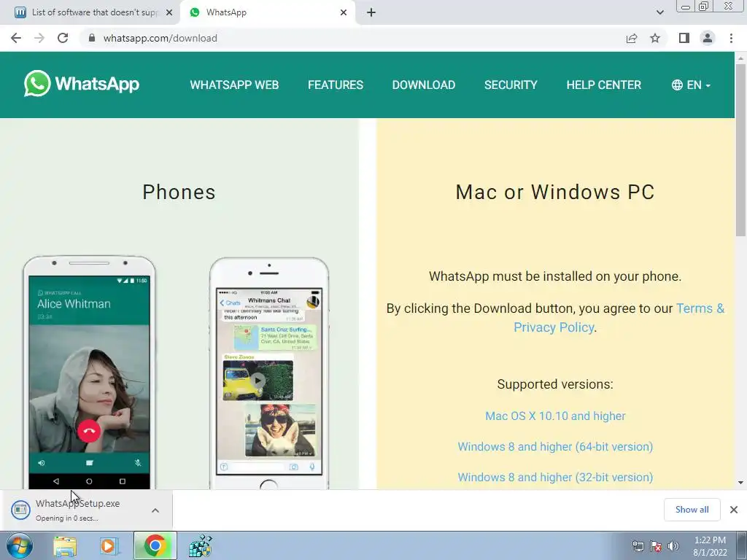This screenshot has height=560, width=747.
Task: Open Chrome three-dot menu
Action: [731, 38]
